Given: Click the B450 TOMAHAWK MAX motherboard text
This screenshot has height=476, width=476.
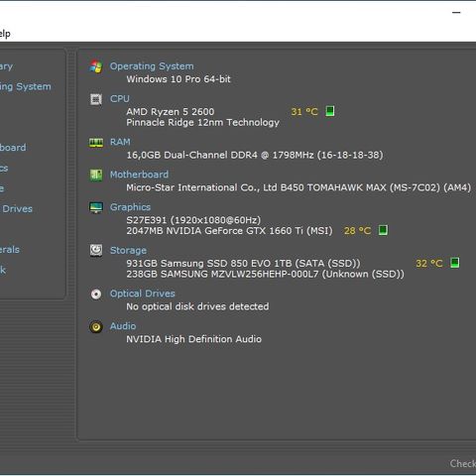Looking at the screenshot, I should point(298,187).
